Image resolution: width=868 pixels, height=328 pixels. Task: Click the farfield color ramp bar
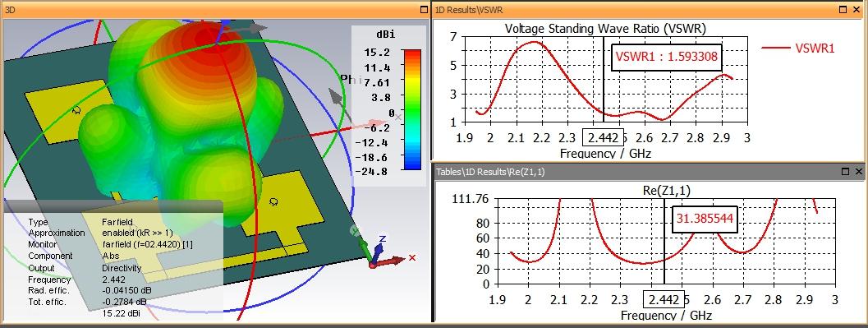click(412, 109)
